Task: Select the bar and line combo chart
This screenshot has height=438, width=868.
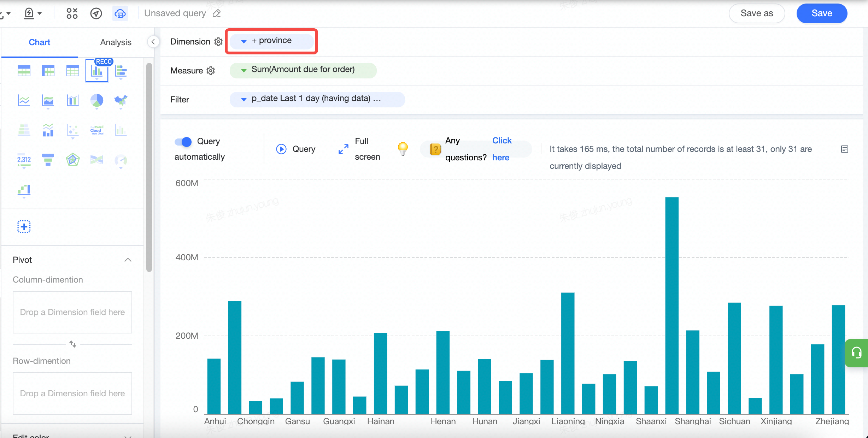Action: point(72,101)
